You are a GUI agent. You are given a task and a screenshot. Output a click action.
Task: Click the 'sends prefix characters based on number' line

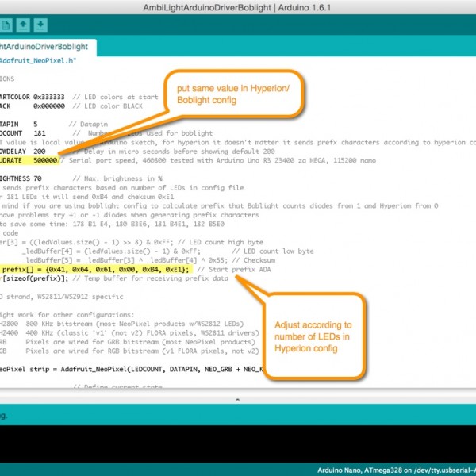pyautogui.click(x=121, y=187)
